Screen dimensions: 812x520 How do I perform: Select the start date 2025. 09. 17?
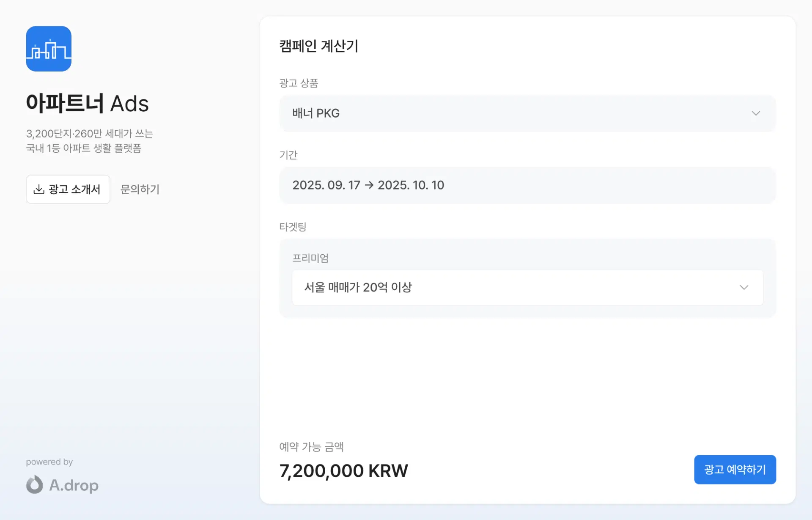(326, 185)
